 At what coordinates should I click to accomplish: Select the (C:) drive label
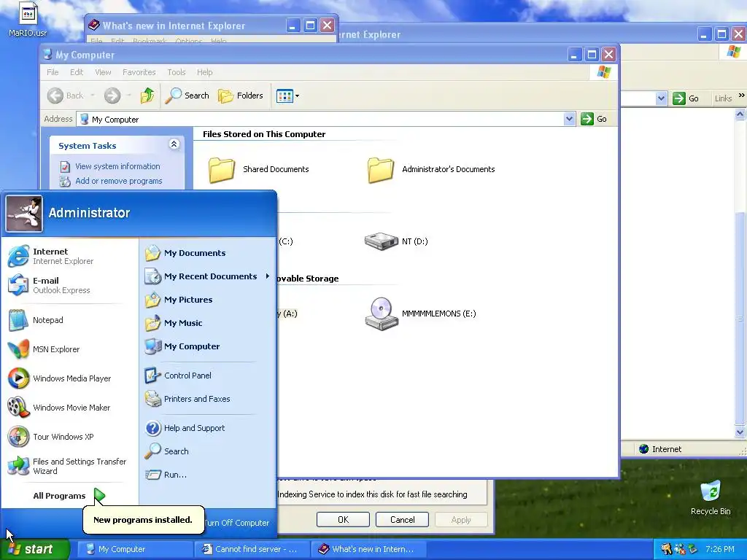(x=285, y=241)
